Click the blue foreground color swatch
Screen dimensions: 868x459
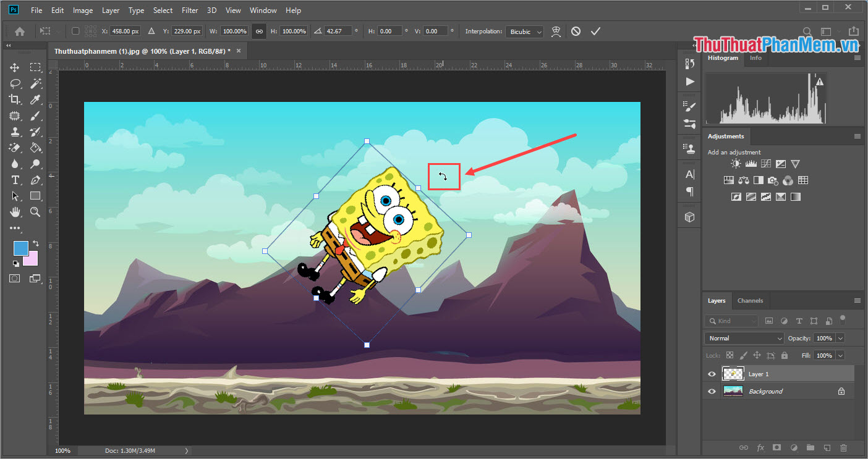tap(20, 250)
